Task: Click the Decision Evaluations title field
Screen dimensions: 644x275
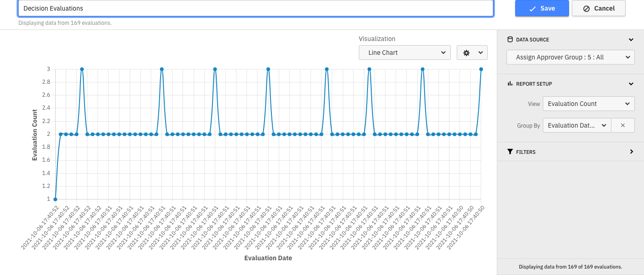Action: [256, 8]
